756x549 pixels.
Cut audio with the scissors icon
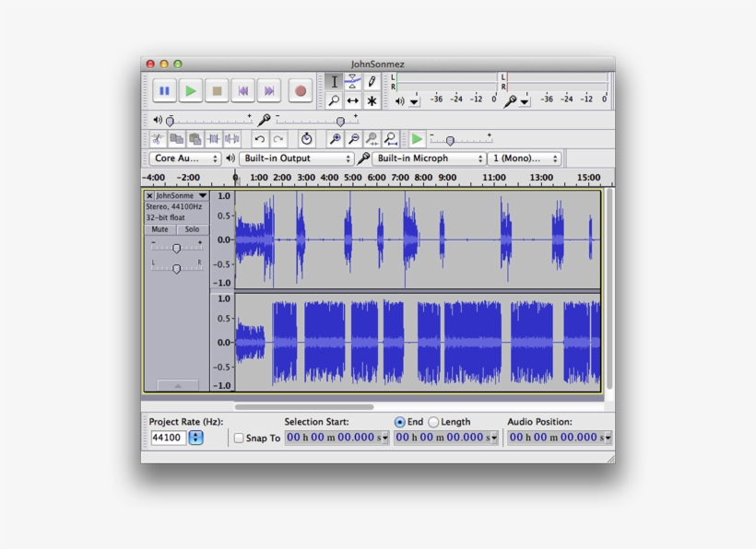click(158, 139)
